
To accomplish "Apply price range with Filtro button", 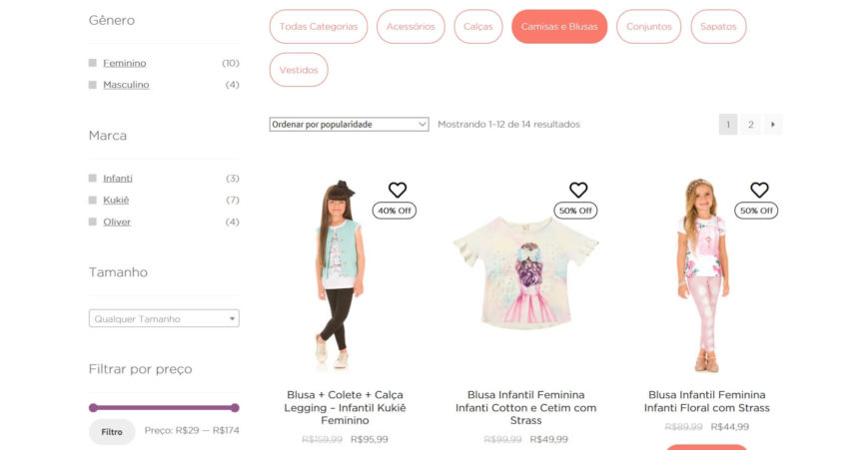I will click(x=112, y=432).
